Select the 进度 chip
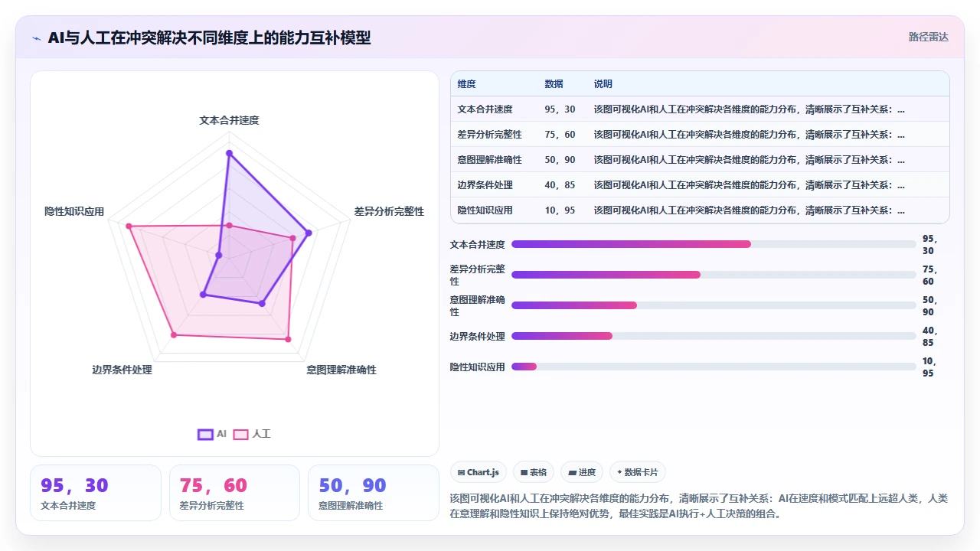 tap(581, 472)
